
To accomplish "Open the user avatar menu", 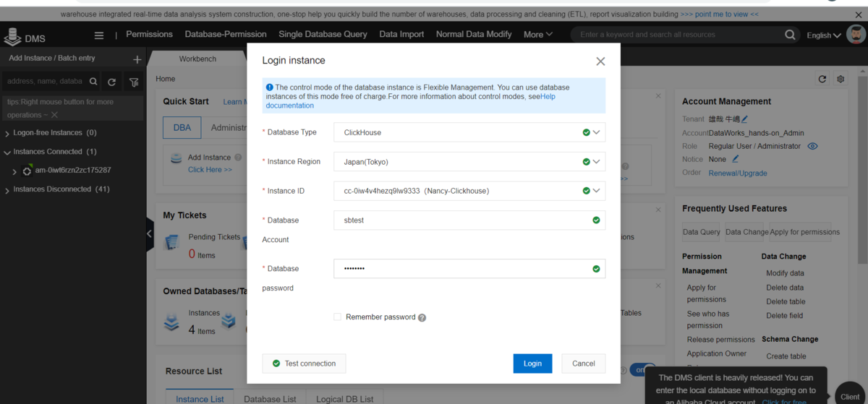I will [856, 34].
